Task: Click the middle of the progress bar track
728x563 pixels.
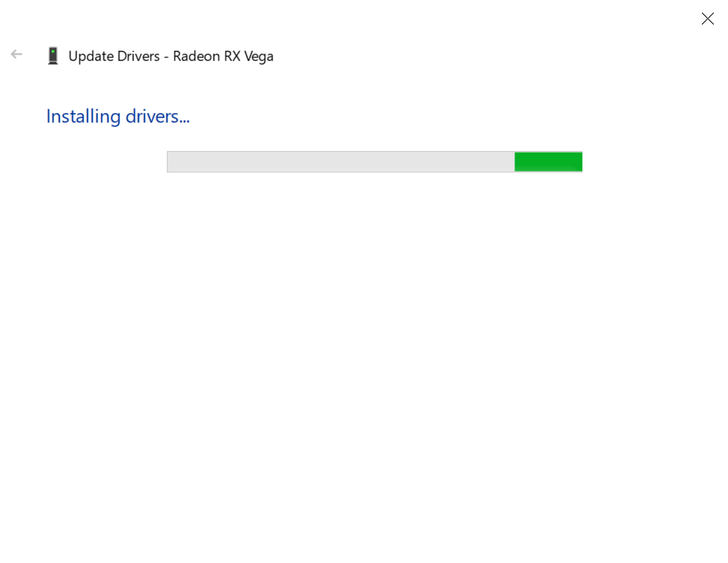Action: 374,162
